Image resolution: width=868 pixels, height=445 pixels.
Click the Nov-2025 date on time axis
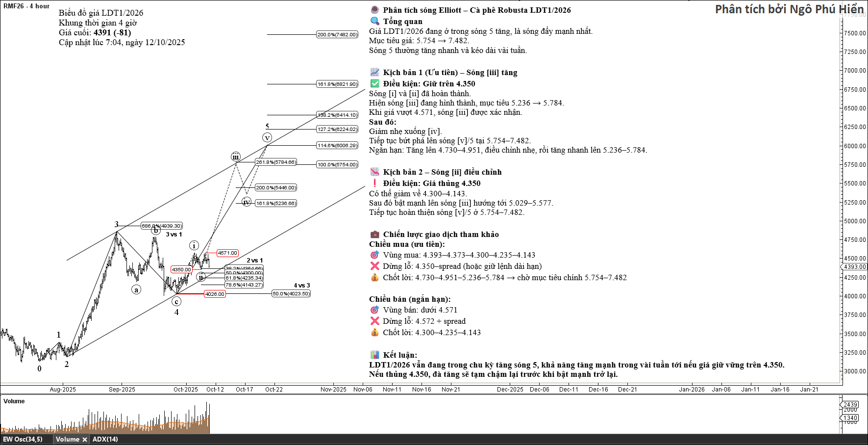[333, 390]
